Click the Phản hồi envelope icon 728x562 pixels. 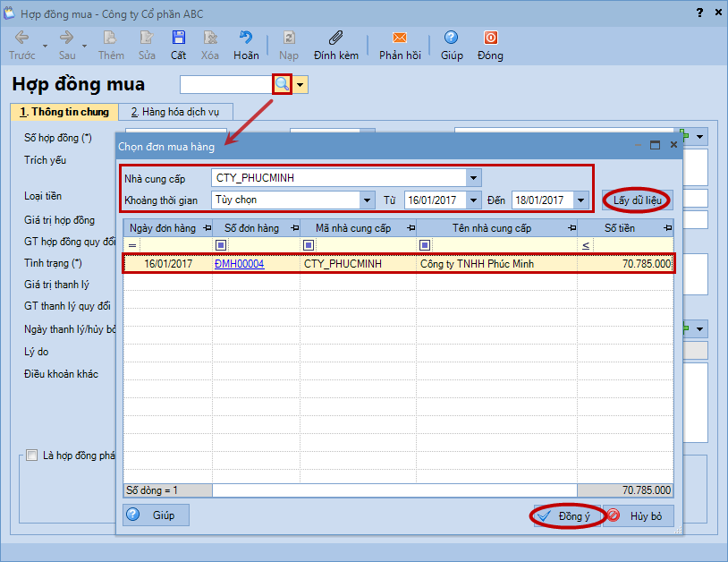pos(399,38)
